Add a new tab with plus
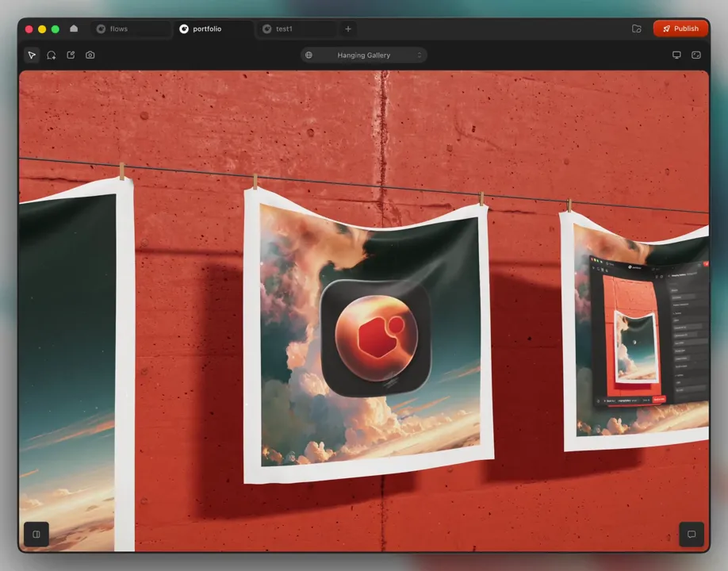Image resolution: width=728 pixels, height=571 pixels. (x=348, y=29)
